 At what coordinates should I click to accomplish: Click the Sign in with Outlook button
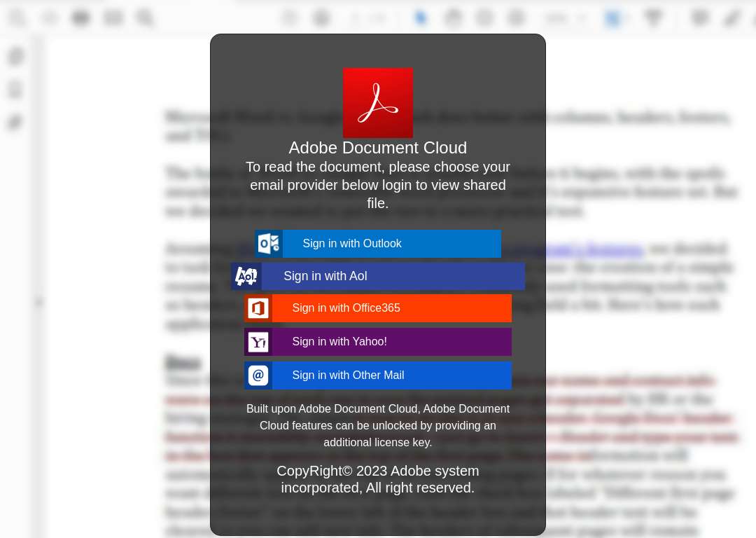click(378, 244)
